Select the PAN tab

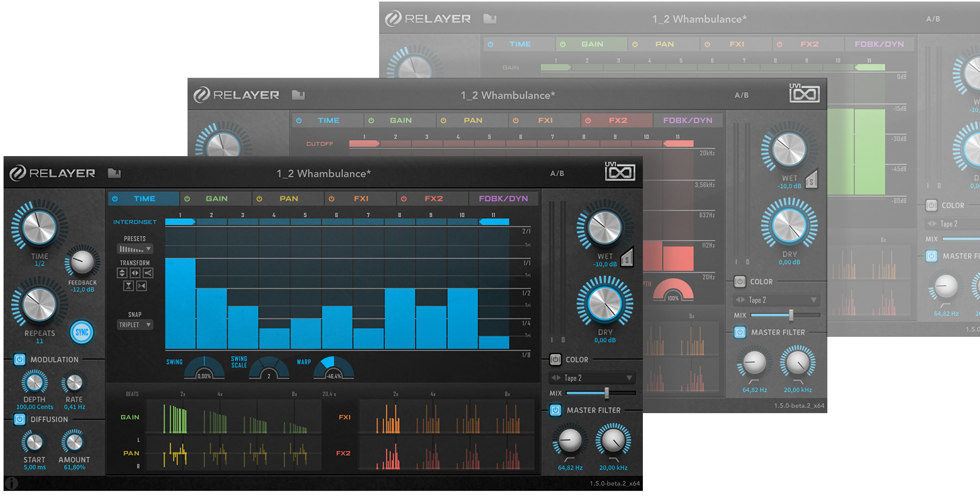pos(288,198)
